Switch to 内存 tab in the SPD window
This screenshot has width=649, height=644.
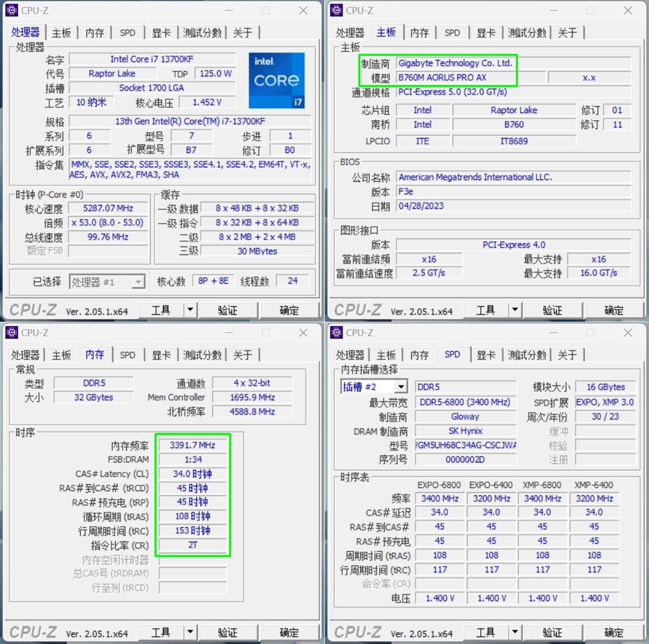tap(419, 355)
